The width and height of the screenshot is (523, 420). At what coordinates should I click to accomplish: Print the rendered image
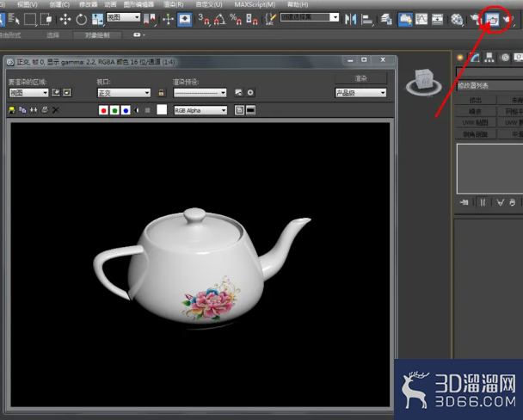(45, 110)
